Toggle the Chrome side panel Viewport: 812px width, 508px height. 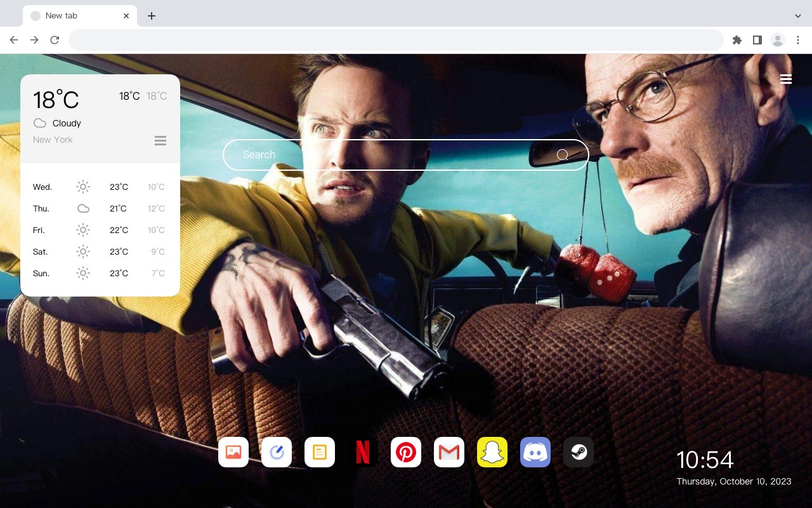tap(757, 40)
